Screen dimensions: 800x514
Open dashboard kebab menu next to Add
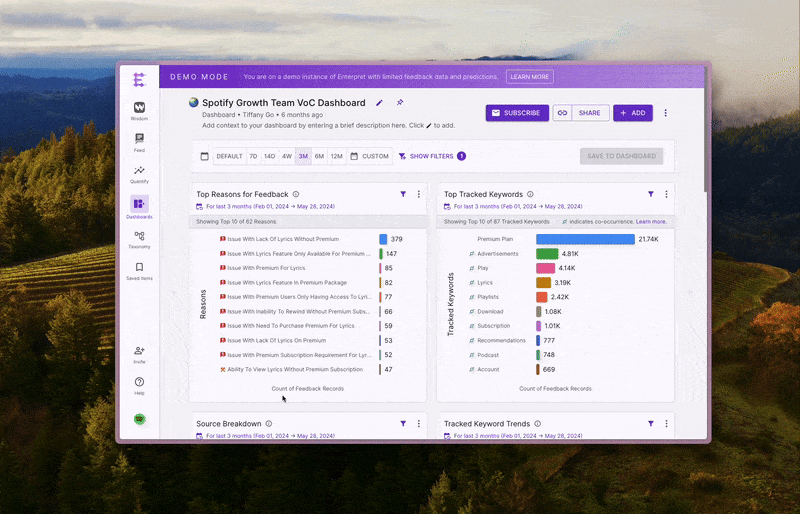coord(665,113)
